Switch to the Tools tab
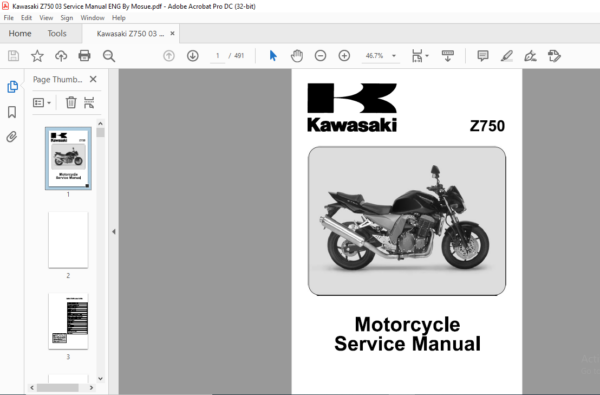This screenshot has height=395, width=600. [x=57, y=33]
